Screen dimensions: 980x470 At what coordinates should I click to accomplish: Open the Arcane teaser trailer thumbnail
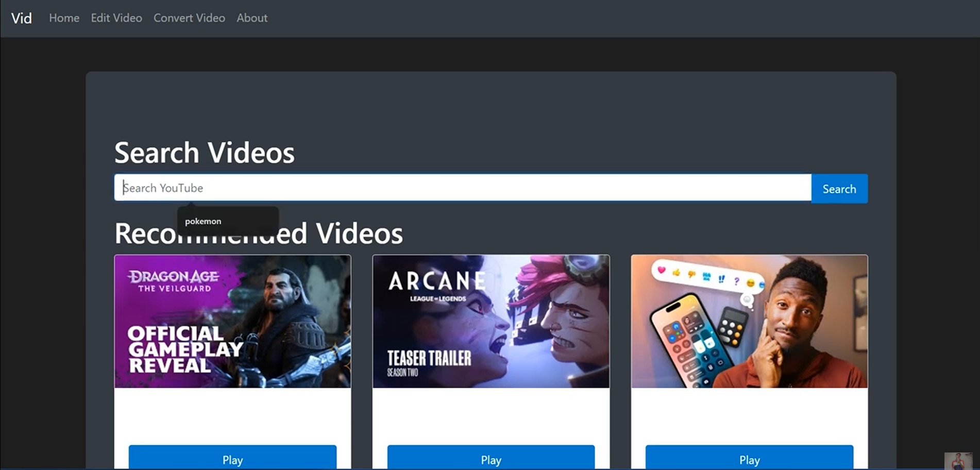pos(491,321)
